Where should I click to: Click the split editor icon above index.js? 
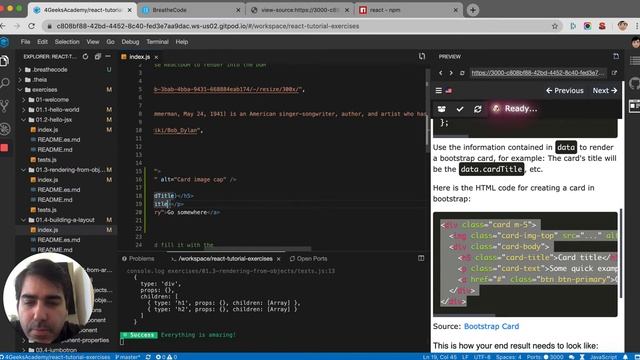[422, 56]
